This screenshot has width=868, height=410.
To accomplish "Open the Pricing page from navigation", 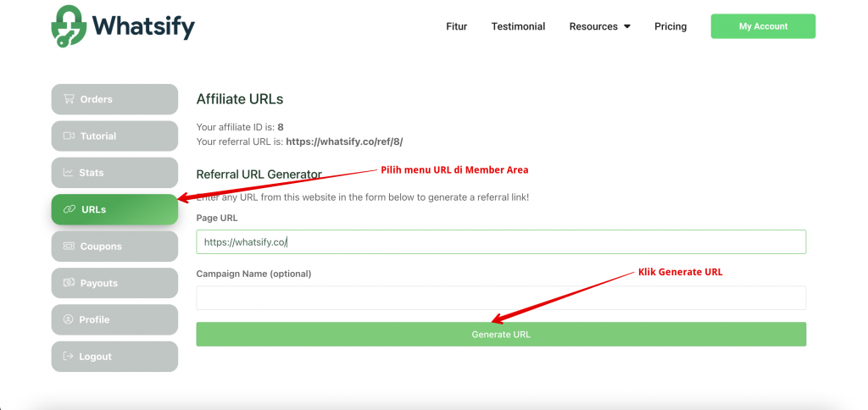I will (670, 26).
